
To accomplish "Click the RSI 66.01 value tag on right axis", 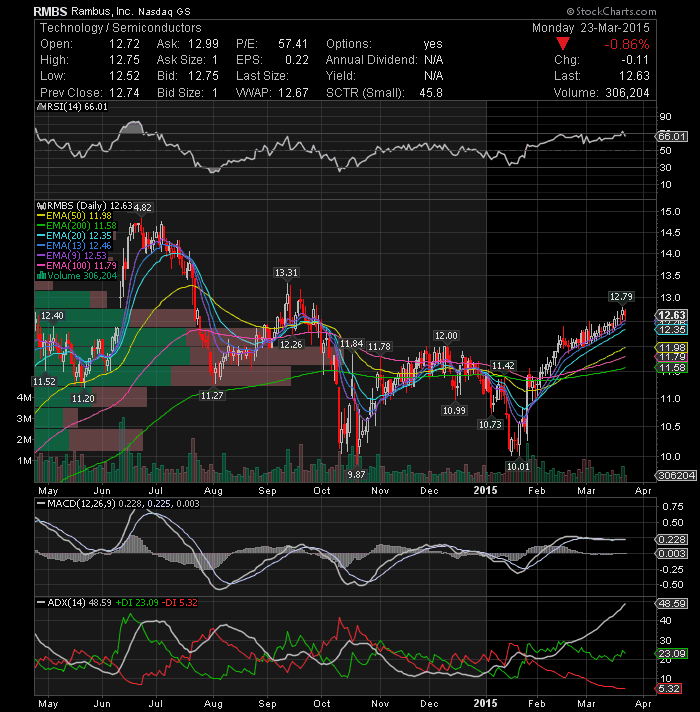I will pos(672,137).
